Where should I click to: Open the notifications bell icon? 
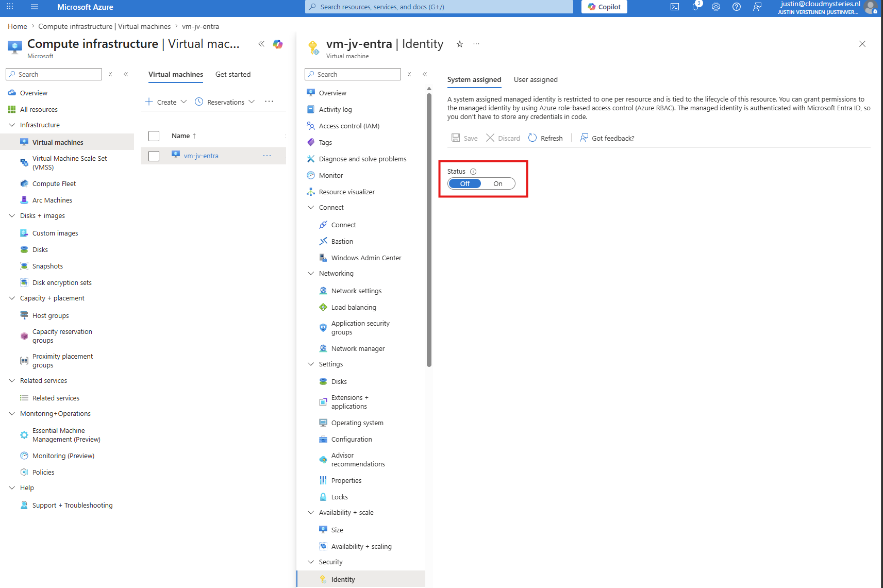coord(695,7)
